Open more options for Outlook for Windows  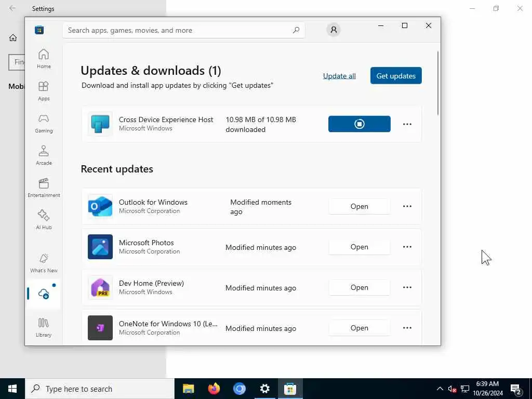(407, 206)
